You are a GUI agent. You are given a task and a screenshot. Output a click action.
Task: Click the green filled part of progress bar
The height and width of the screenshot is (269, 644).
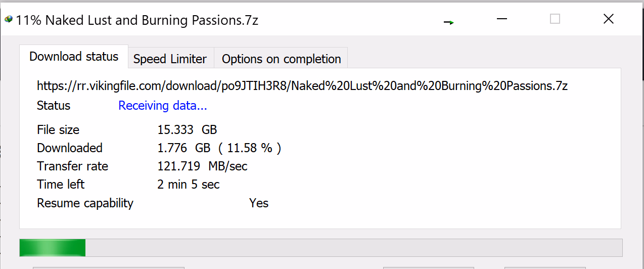(52, 248)
